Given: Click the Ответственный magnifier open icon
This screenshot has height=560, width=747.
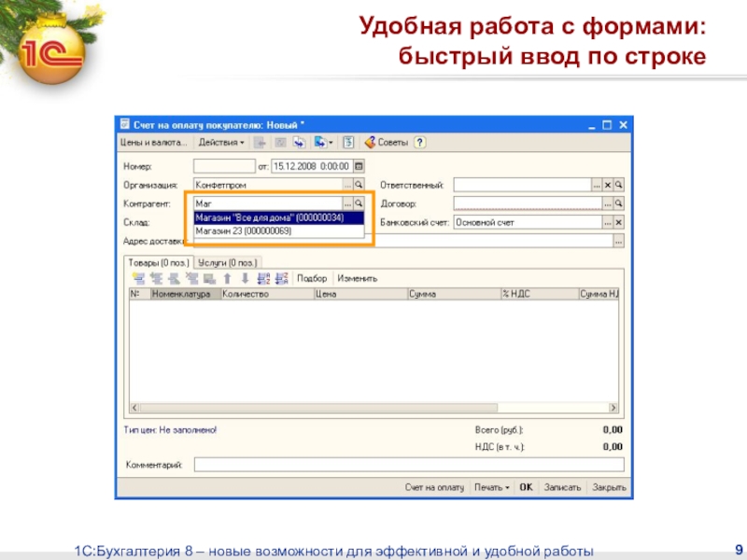Looking at the screenshot, I should click(x=618, y=185).
